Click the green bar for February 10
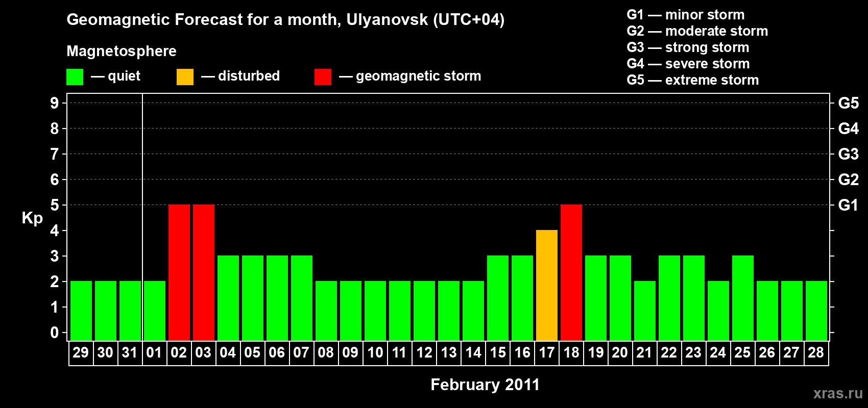The image size is (868, 408). click(x=375, y=311)
